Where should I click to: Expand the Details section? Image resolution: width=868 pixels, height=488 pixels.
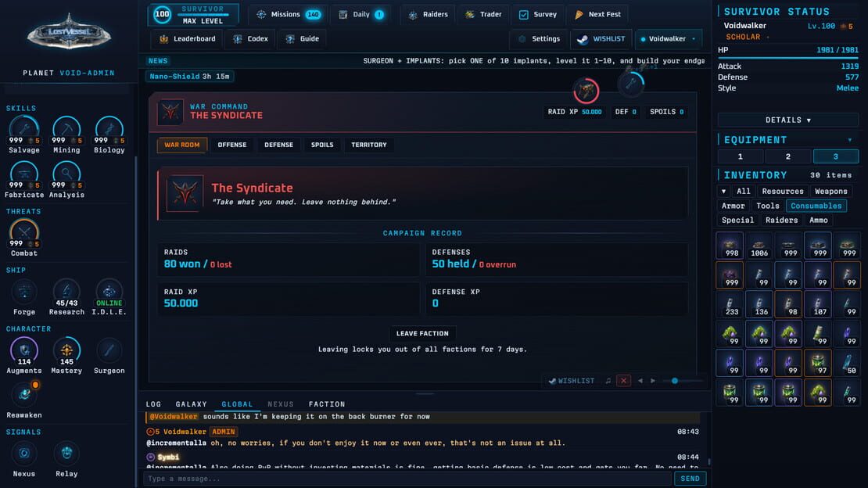(787, 120)
